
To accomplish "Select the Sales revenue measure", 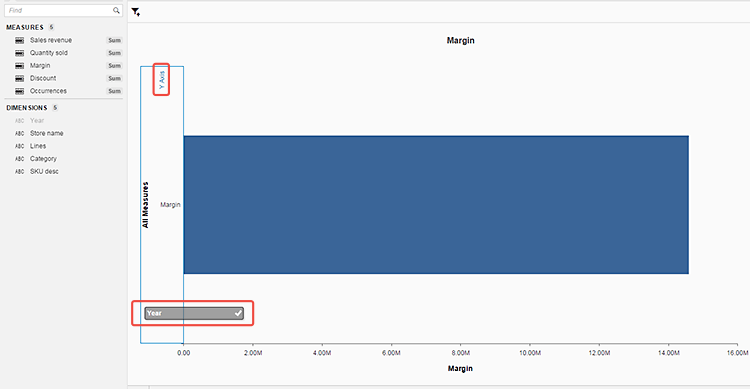I will pyautogui.click(x=51, y=40).
